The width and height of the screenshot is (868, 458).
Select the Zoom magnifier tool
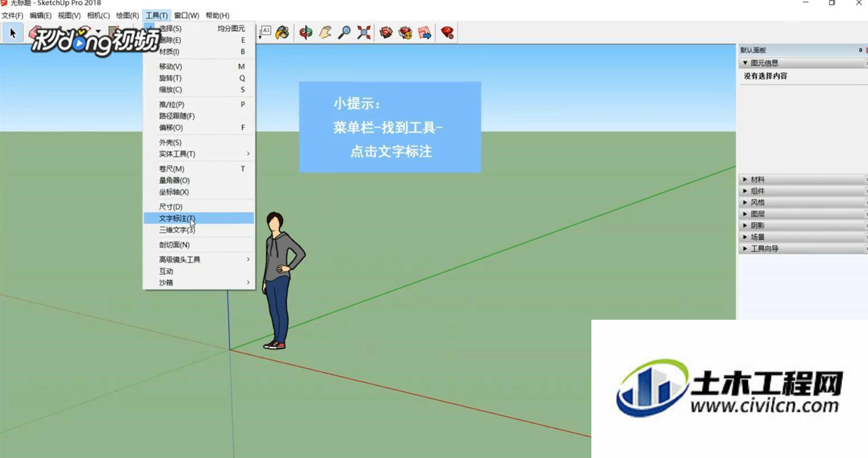click(344, 32)
